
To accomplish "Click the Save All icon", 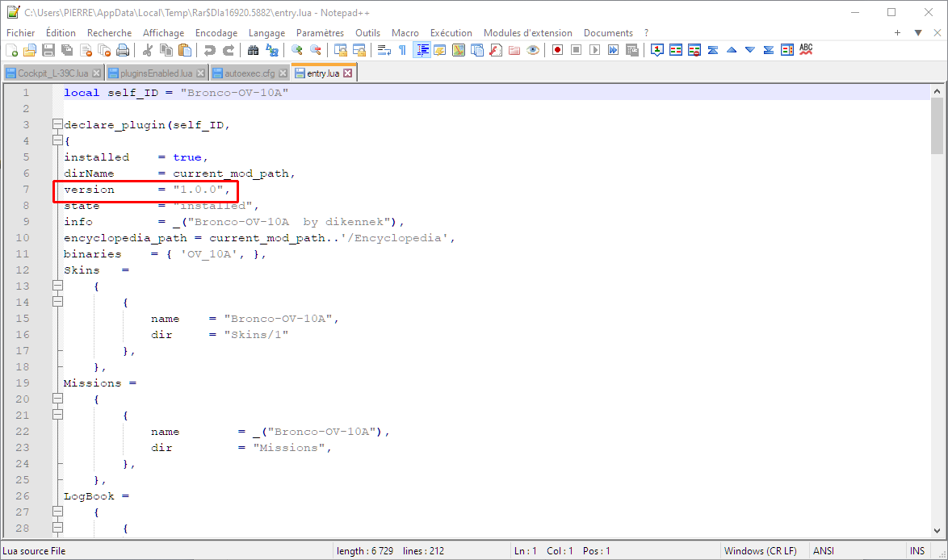I will [x=67, y=50].
